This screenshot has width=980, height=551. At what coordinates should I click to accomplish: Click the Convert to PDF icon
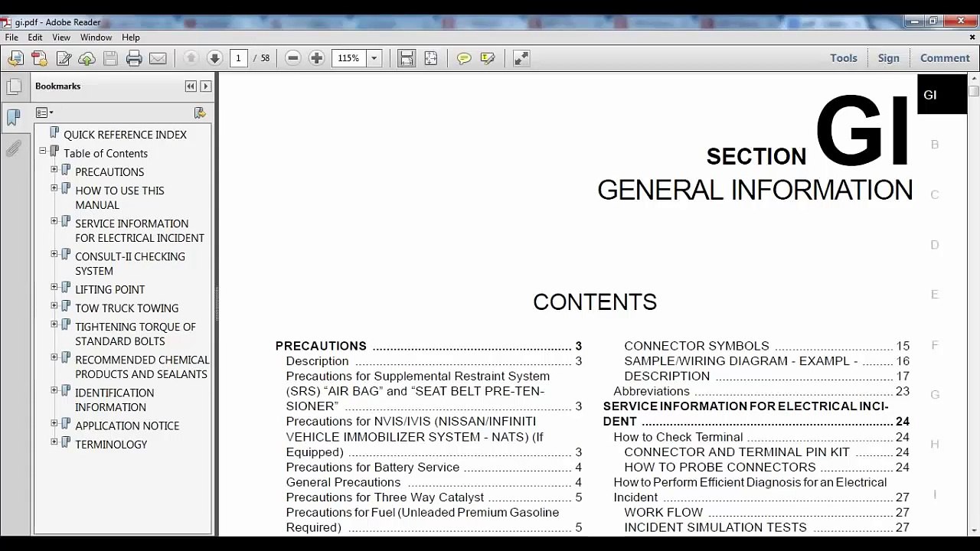click(39, 58)
